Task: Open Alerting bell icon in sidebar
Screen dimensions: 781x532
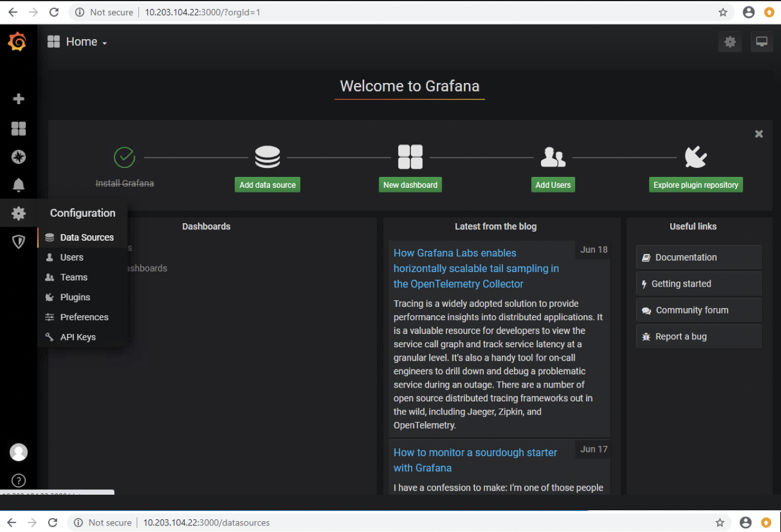Action: click(x=19, y=185)
